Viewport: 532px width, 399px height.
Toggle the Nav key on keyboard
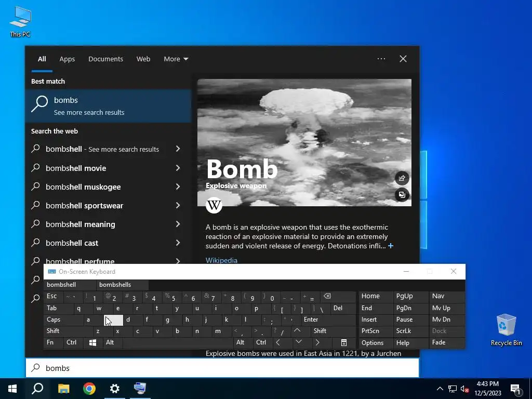[446, 296]
